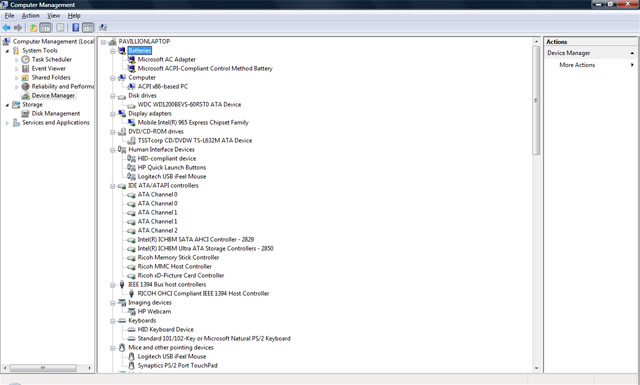Image resolution: width=640 pixels, height=385 pixels.
Task: Select WDC WD1200BEVS-60RST0 ATA Device icon
Action: coord(131,105)
